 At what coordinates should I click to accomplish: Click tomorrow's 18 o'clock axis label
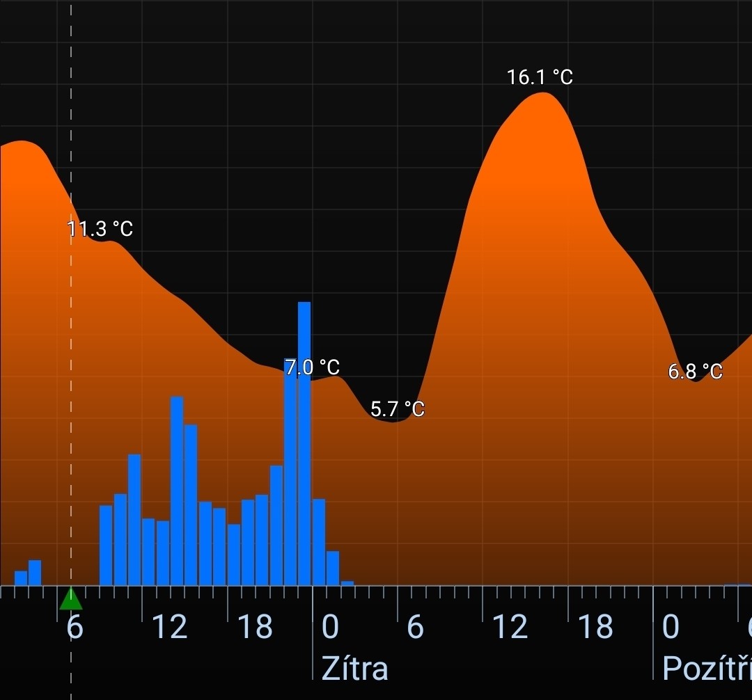click(595, 628)
